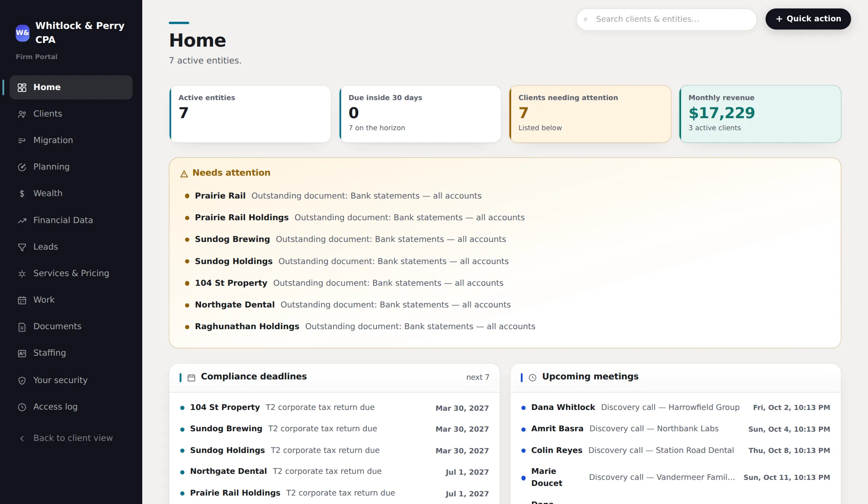Click the Planning gauge icon
Image resolution: width=868 pixels, height=504 pixels.
22,167
